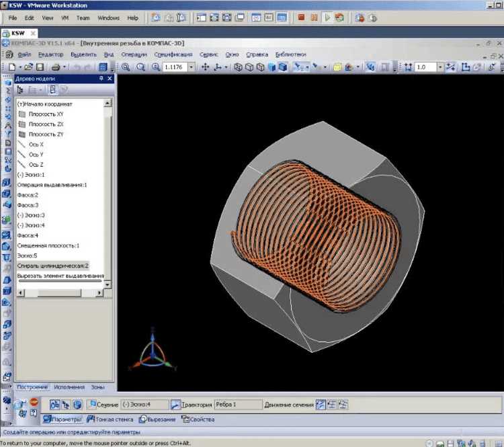The width and height of the screenshot is (504, 447).
Task: Click the Save document icon
Action: click(x=40, y=67)
